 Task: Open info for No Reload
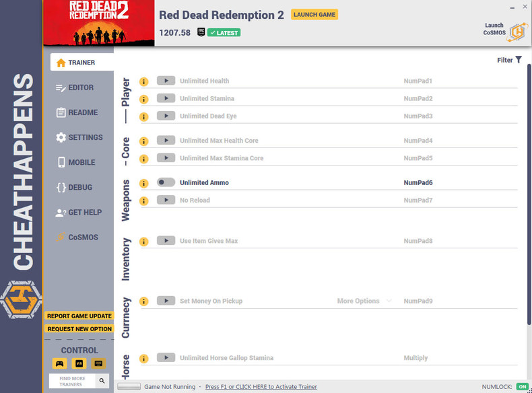[x=144, y=201]
